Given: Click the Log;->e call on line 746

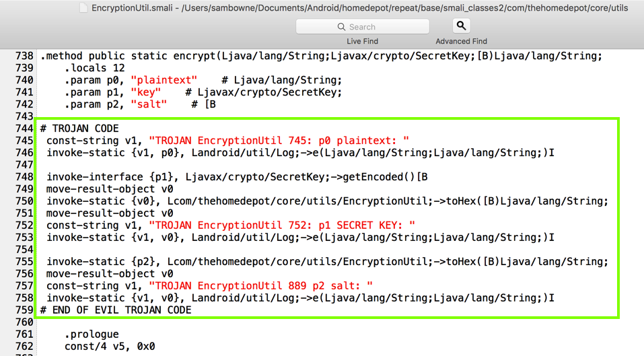Looking at the screenshot, I should tap(300, 153).
